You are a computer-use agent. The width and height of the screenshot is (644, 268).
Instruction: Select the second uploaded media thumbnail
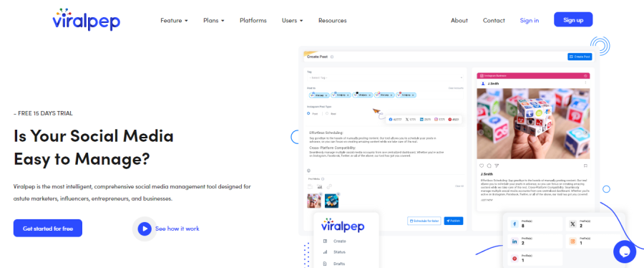click(331, 201)
